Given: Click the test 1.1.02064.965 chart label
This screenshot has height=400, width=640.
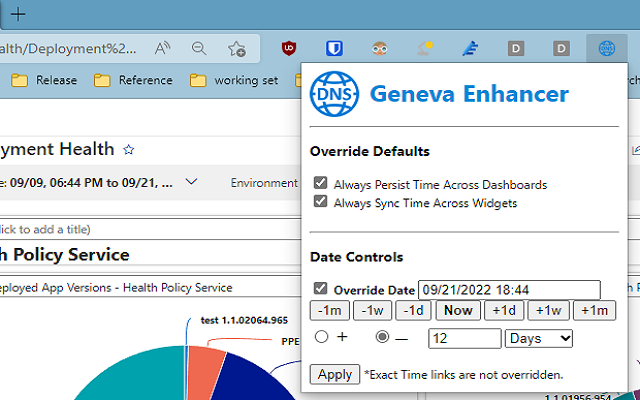Looking at the screenshot, I should pyautogui.click(x=244, y=320).
